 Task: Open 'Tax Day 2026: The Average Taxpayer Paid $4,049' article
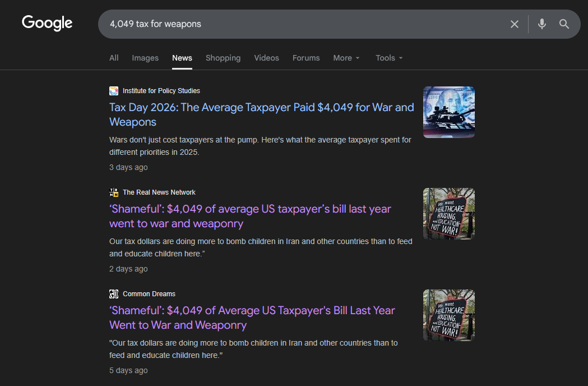261,114
